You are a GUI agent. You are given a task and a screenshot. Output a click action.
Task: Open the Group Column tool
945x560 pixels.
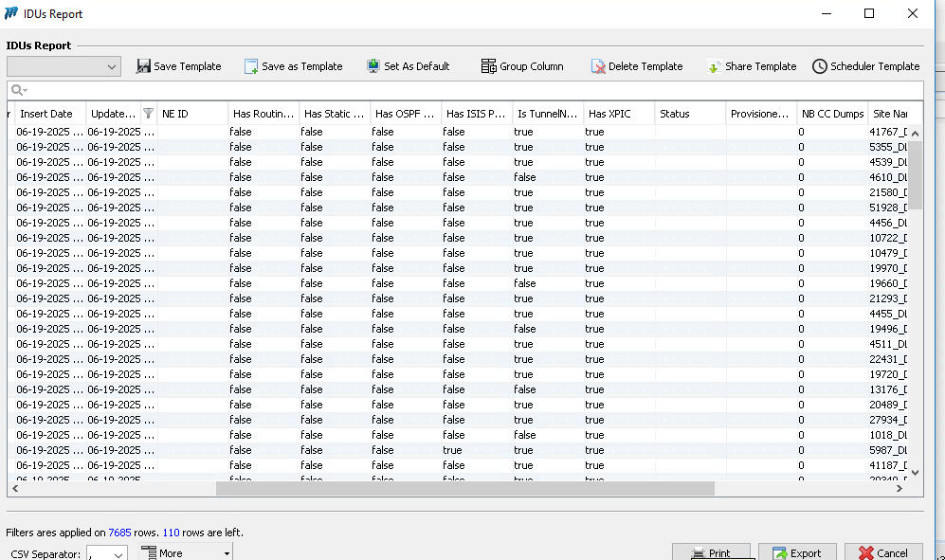click(488, 66)
